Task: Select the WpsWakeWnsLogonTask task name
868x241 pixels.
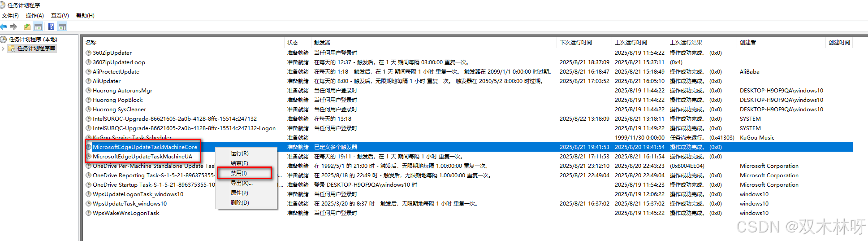Action: [x=126, y=213]
